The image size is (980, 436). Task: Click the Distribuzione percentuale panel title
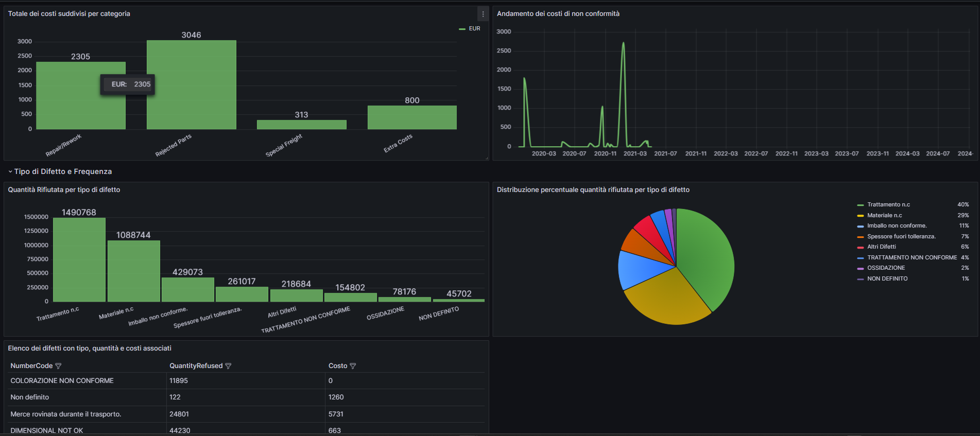tap(593, 190)
